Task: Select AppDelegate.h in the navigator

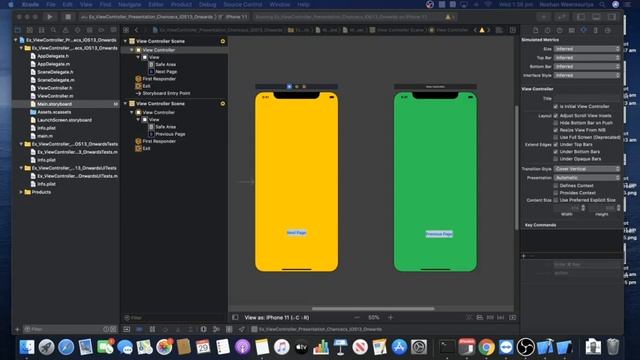Action: [x=53, y=56]
